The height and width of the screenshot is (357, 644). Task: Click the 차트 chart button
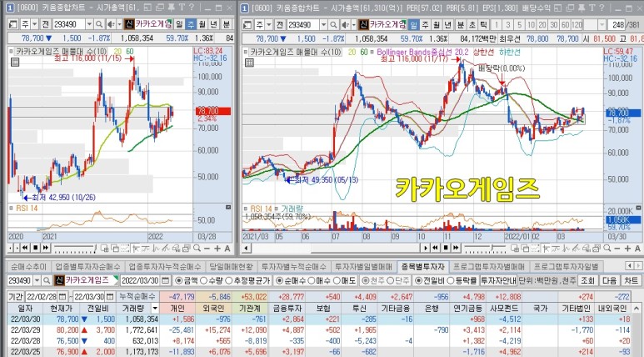[632, 280]
